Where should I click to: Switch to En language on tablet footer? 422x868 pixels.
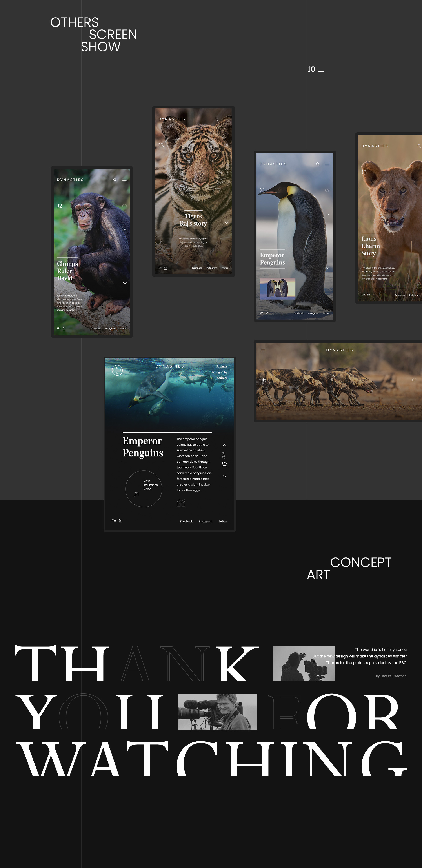(120, 520)
